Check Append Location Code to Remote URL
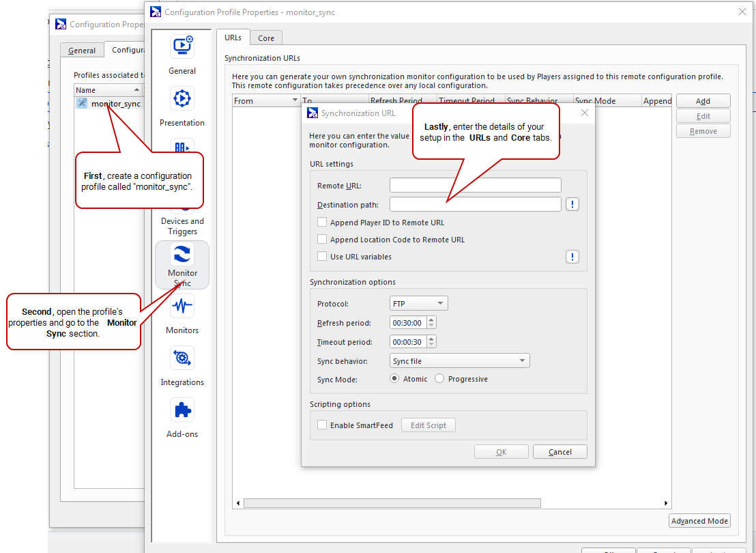This screenshot has height=553, width=756. pyautogui.click(x=322, y=240)
